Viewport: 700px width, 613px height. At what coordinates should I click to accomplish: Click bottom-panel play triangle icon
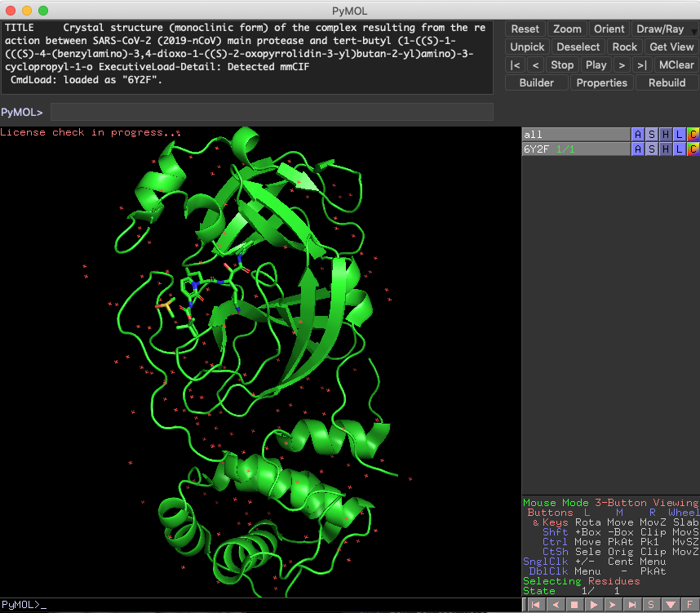[x=594, y=605]
